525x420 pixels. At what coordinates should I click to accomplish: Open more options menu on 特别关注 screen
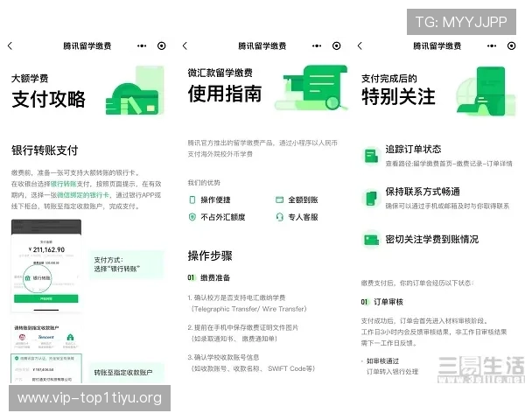[x=492, y=45]
